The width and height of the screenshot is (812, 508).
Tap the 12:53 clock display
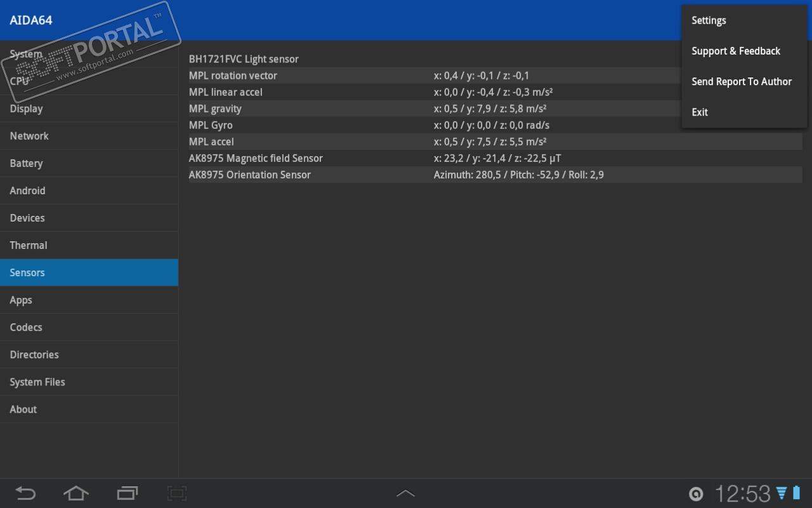[x=742, y=493]
